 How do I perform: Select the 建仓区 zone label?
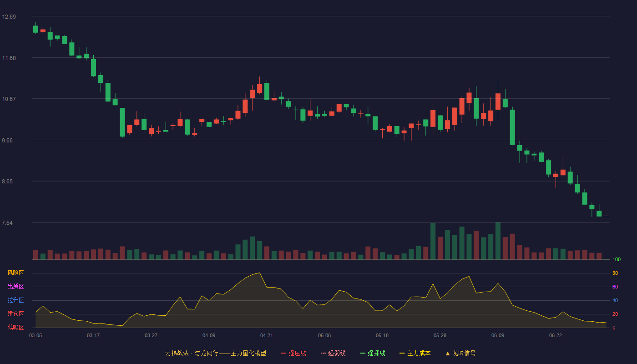(x=15, y=314)
